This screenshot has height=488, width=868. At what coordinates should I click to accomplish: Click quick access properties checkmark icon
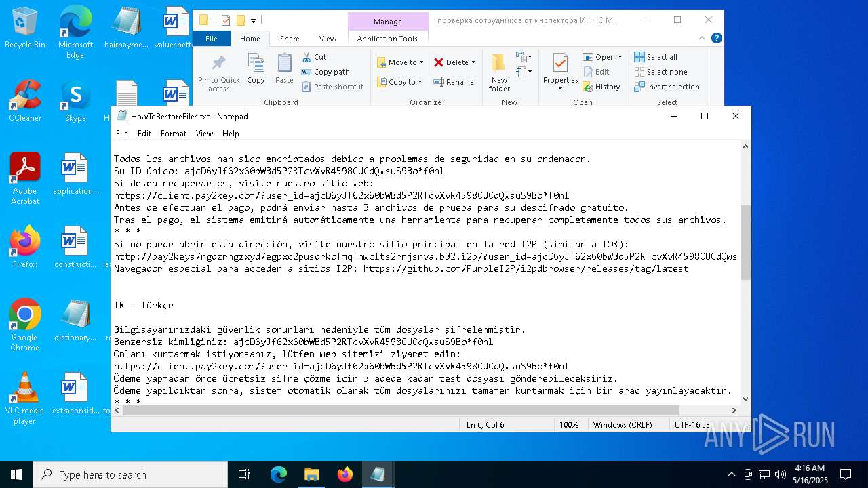(x=226, y=20)
